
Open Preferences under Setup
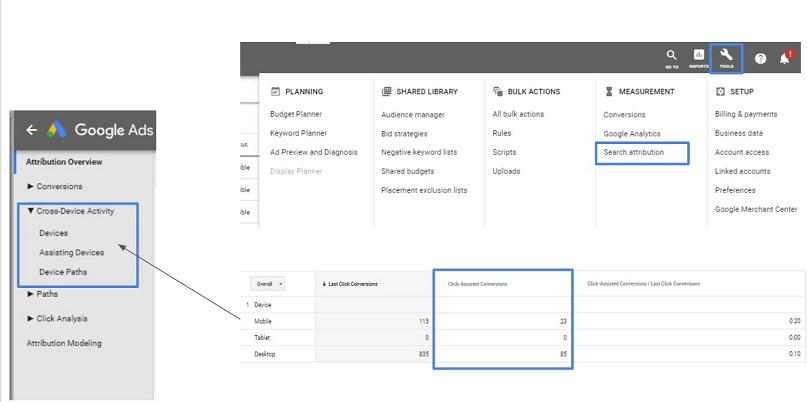tap(735, 190)
